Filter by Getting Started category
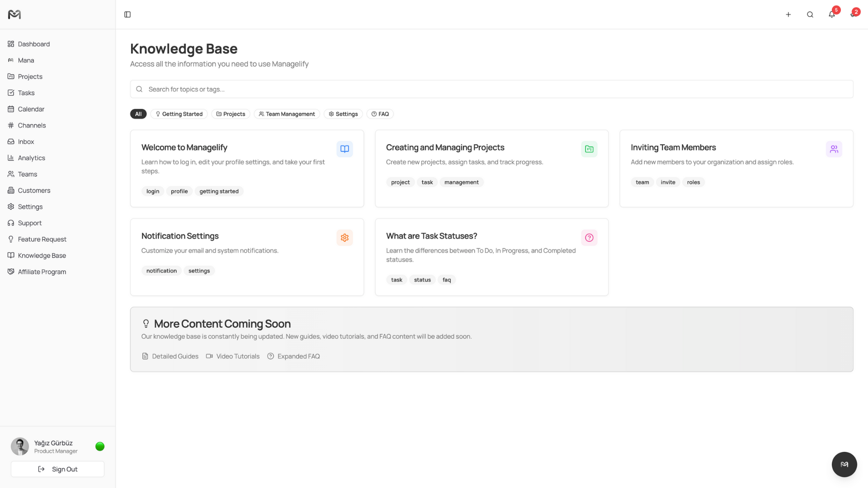This screenshot has width=868, height=488. pos(179,114)
